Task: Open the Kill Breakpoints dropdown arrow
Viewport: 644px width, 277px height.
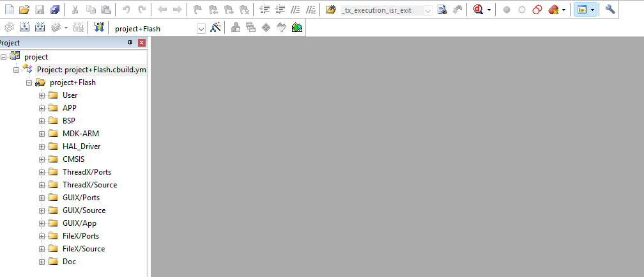Action: pyautogui.click(x=563, y=10)
